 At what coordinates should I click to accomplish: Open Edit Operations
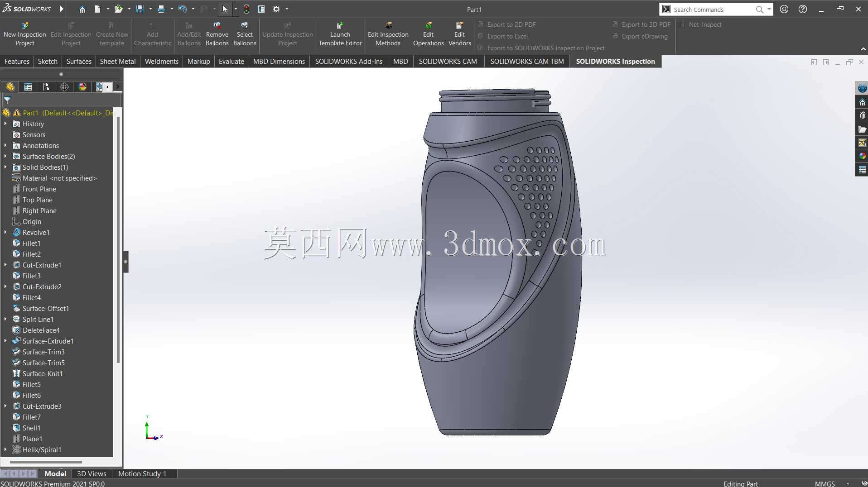tap(428, 34)
